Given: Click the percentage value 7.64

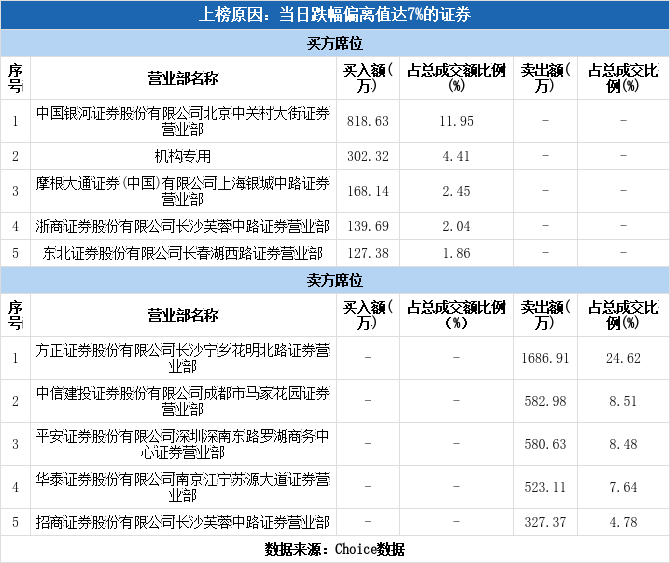Looking at the screenshot, I should (623, 487).
